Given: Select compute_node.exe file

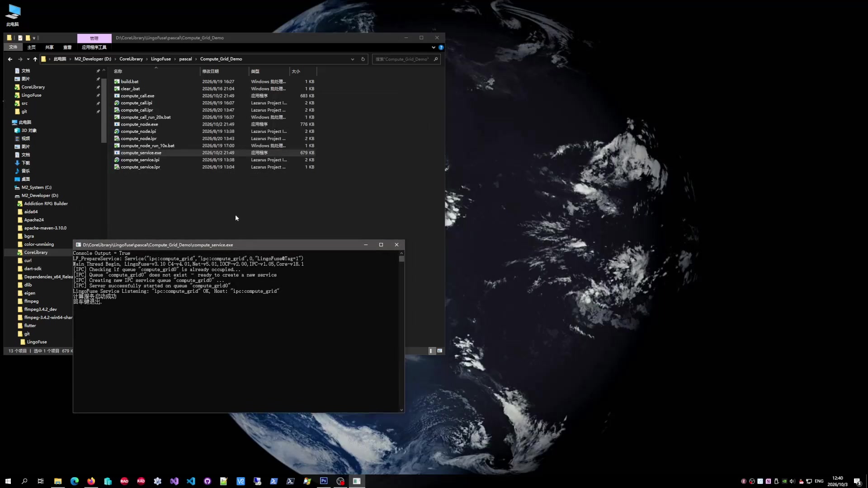Looking at the screenshot, I should coord(139,124).
